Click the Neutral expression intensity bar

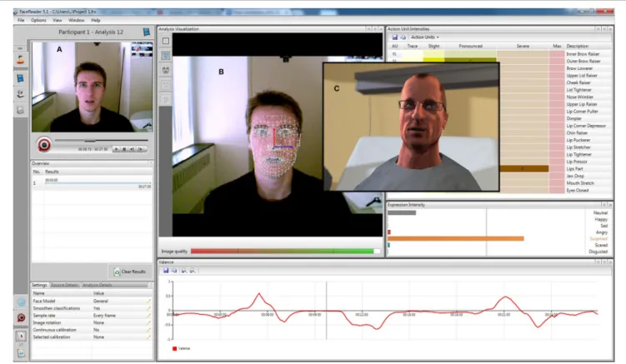point(402,212)
